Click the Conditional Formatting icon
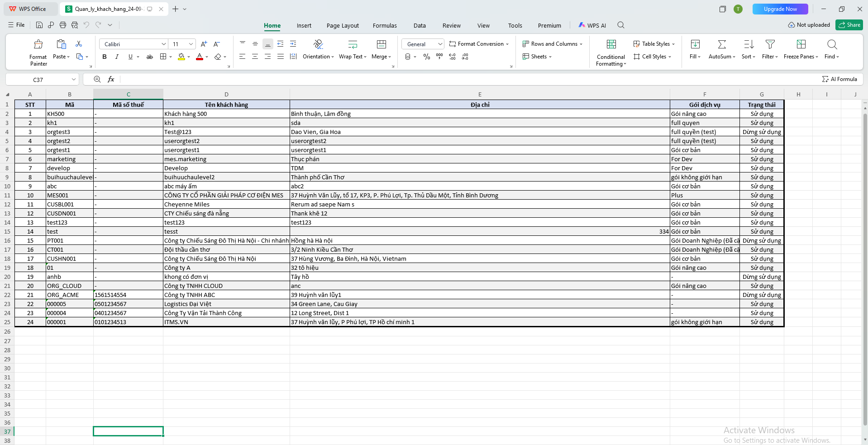Viewport: 868px width, 445px height. click(x=611, y=44)
